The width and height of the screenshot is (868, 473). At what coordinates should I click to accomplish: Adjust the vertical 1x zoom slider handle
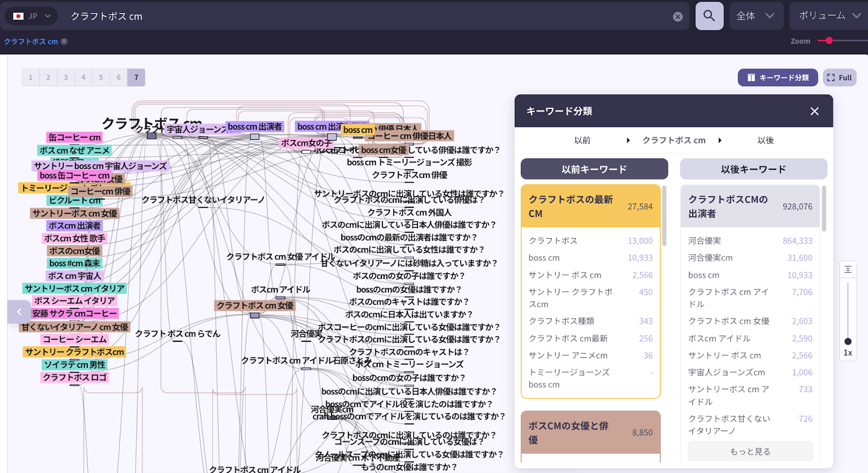(848, 341)
